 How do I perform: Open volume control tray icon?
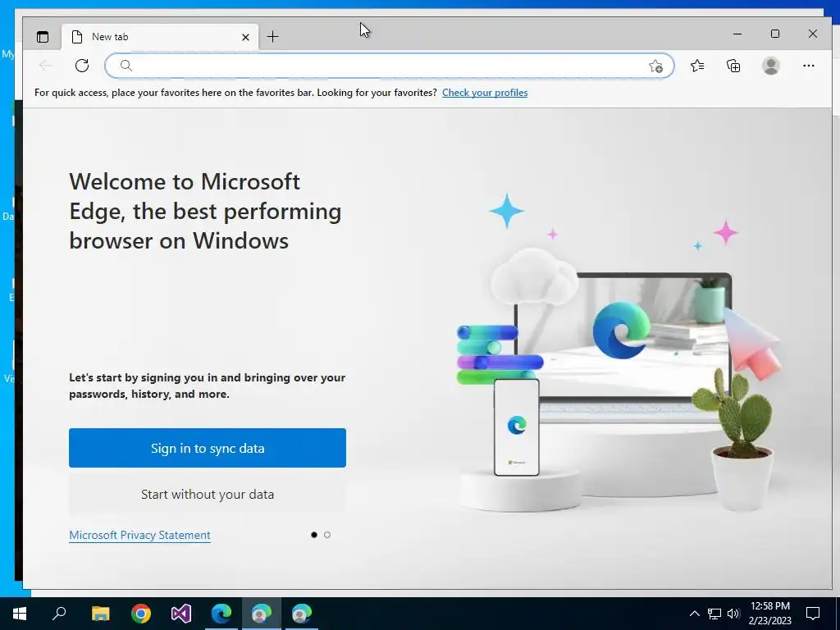pyautogui.click(x=733, y=614)
